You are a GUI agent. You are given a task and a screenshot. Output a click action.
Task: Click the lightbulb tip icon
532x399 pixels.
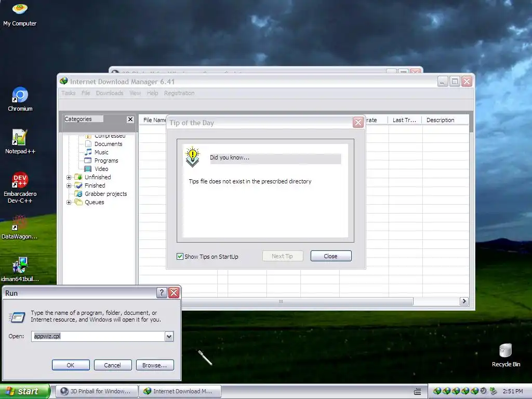(x=192, y=157)
